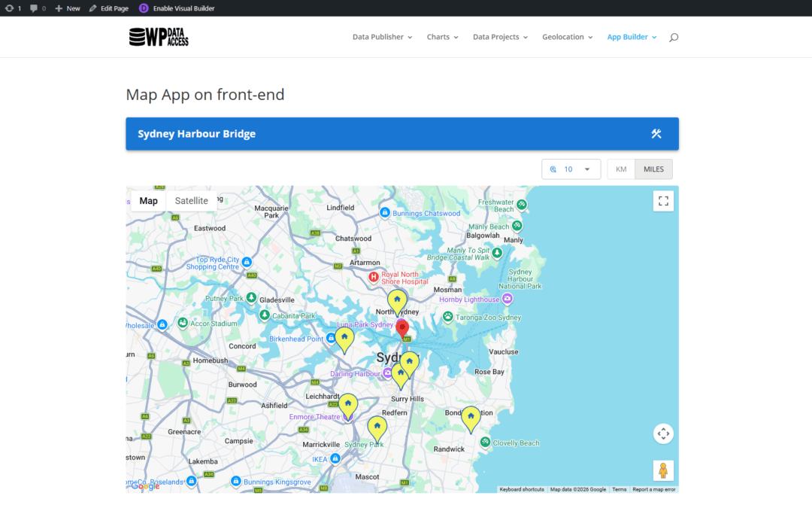Open the radius 10 dropdown
812x508 pixels.
[x=571, y=169]
